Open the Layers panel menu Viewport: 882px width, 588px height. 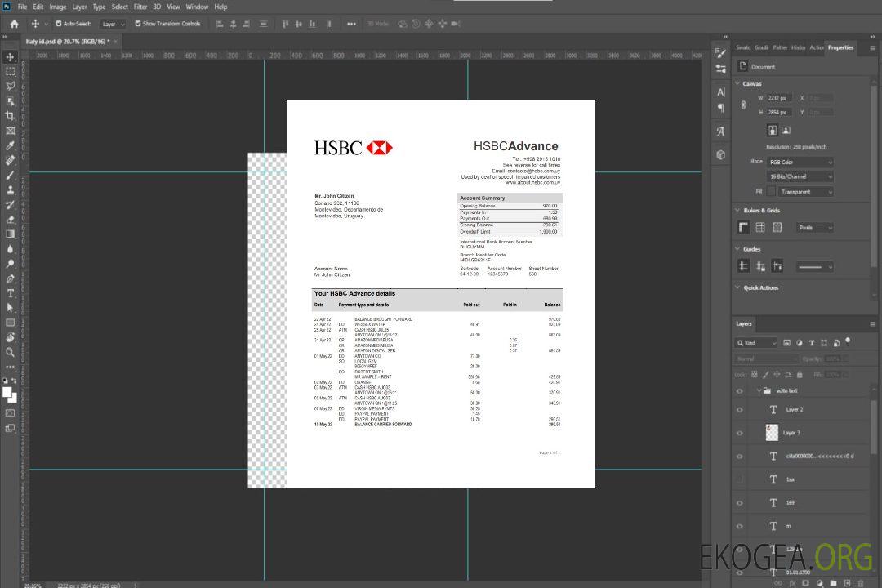click(x=872, y=324)
